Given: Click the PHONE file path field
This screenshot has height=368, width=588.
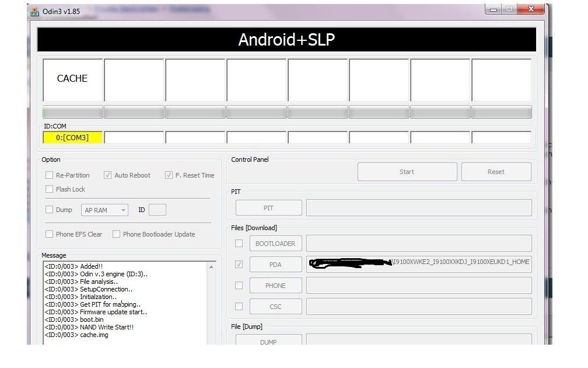Looking at the screenshot, I should pyautogui.click(x=419, y=286).
